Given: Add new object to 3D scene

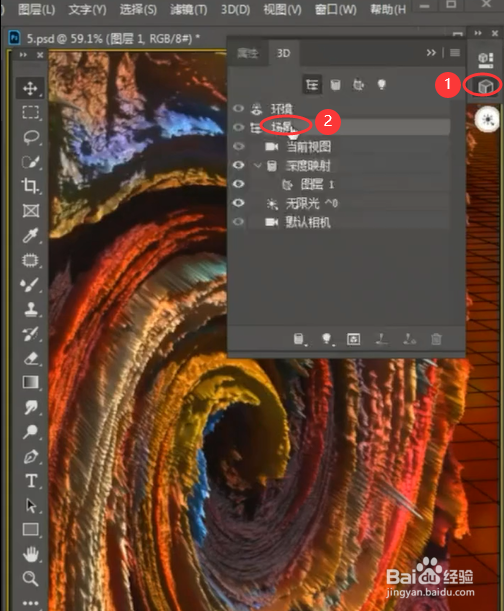Looking at the screenshot, I should point(299,339).
